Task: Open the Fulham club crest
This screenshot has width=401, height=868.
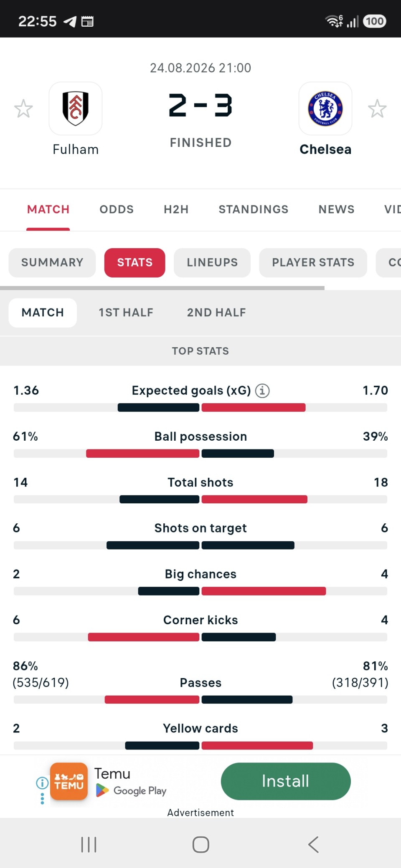Action: (76, 108)
